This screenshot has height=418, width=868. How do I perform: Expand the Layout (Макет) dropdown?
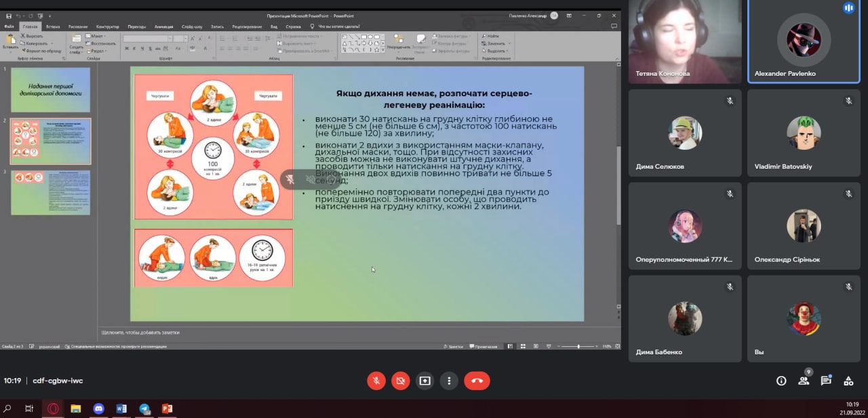click(96, 36)
